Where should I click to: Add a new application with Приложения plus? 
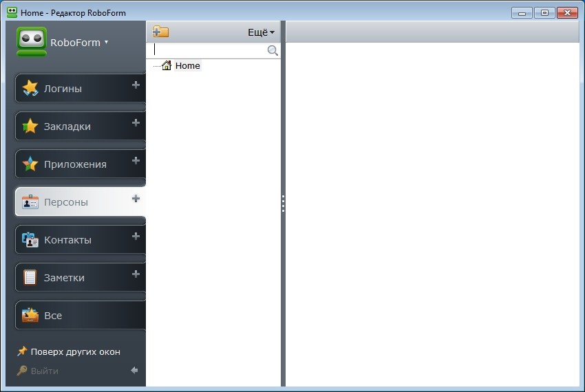(x=136, y=161)
